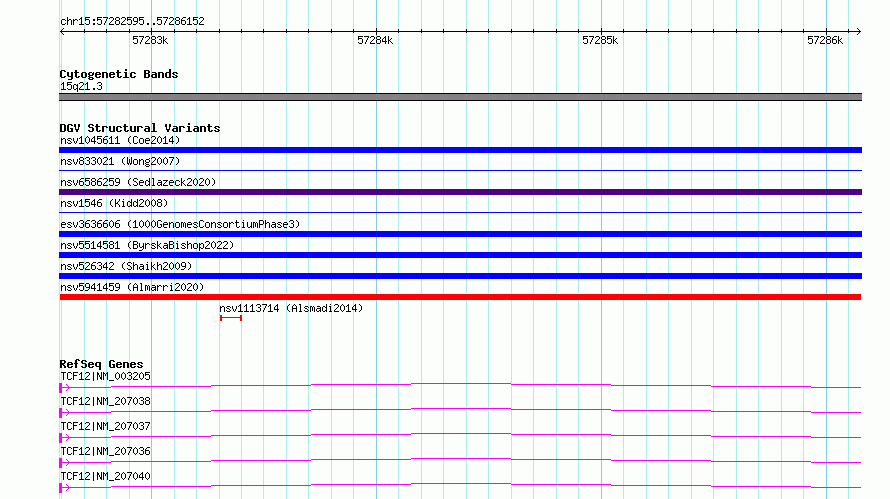Viewport: 890px width, 499px height.
Task: Click the TCF12|NM_003205 exon arrow glyph
Action: point(64,388)
